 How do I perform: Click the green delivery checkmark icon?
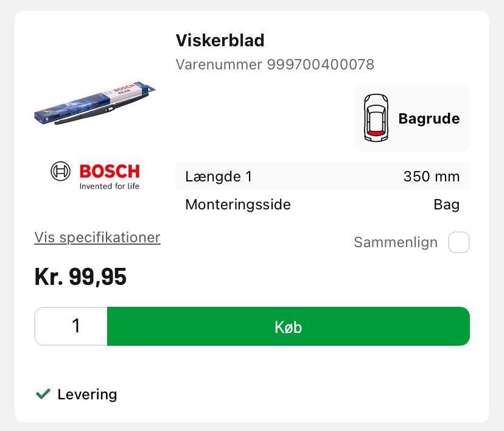[x=43, y=394]
